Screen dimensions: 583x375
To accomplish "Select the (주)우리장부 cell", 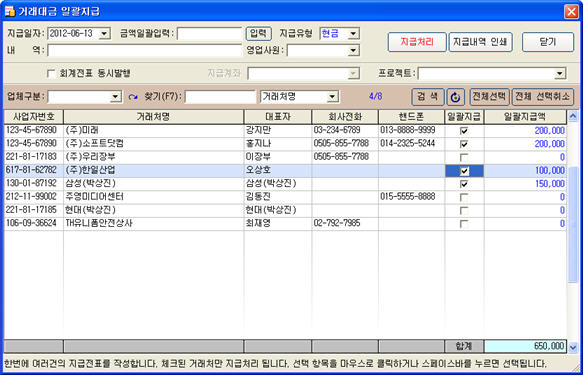I will pos(154,157).
